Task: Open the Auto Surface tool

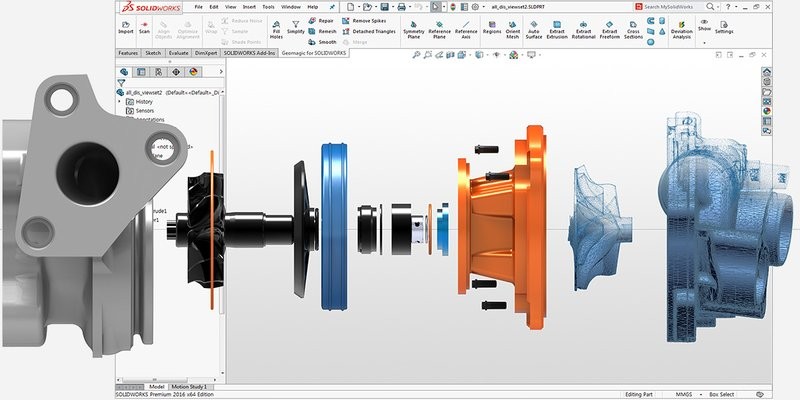Action: coord(533,26)
